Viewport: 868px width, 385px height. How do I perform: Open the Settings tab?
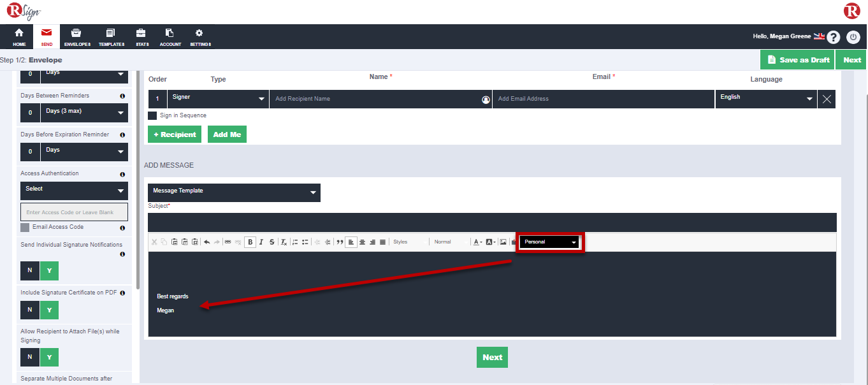pos(200,38)
